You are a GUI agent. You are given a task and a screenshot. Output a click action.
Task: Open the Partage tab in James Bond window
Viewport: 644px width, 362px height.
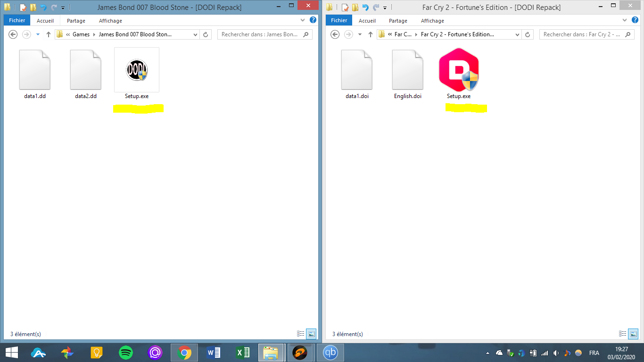click(x=76, y=21)
